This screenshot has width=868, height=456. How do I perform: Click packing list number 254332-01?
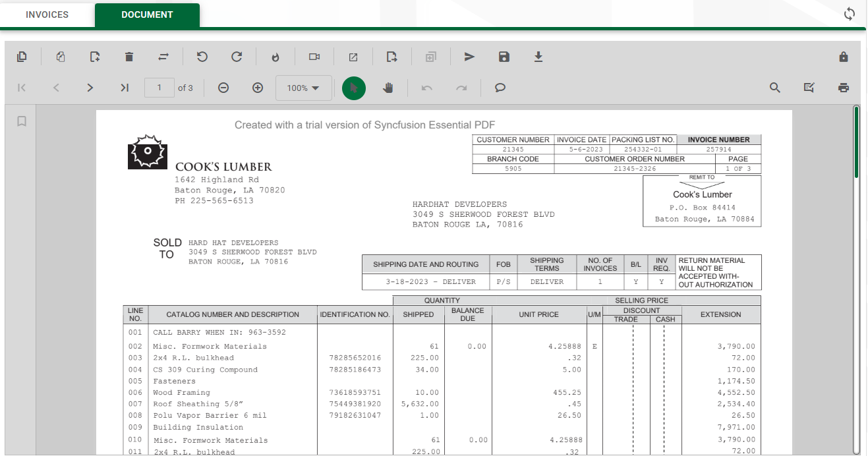click(643, 150)
